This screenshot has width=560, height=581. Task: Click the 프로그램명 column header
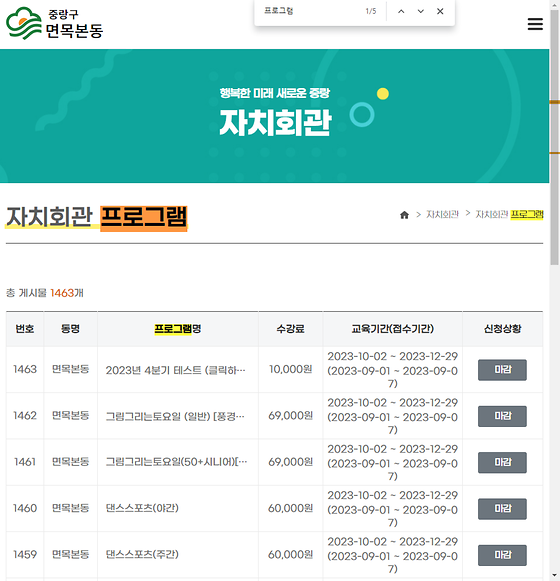click(178, 329)
